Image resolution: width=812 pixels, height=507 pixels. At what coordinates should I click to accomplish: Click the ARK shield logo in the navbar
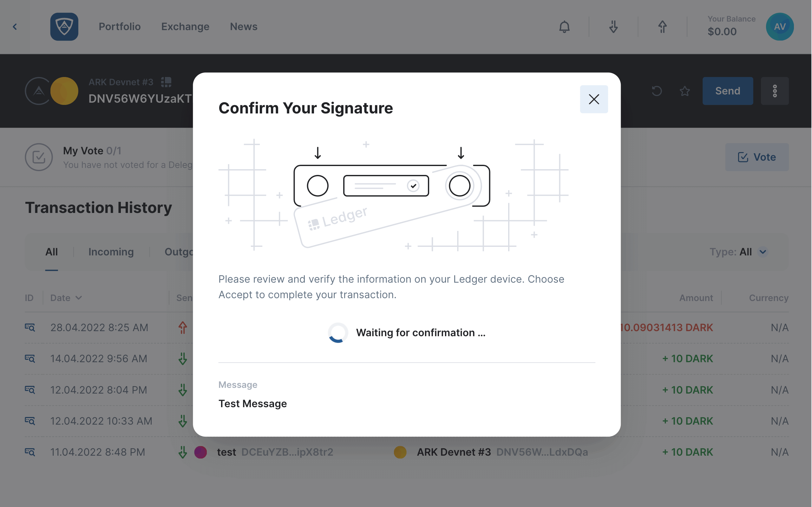(x=64, y=27)
